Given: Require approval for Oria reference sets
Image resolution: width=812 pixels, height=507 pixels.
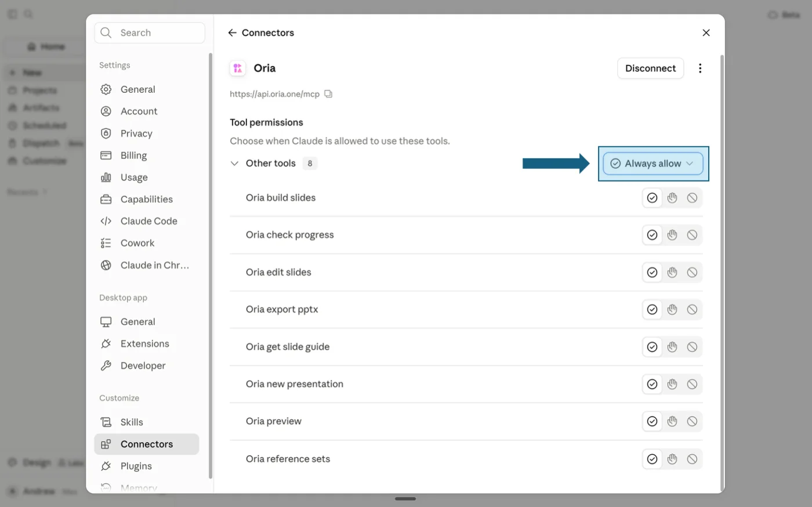Looking at the screenshot, I should pos(672,459).
